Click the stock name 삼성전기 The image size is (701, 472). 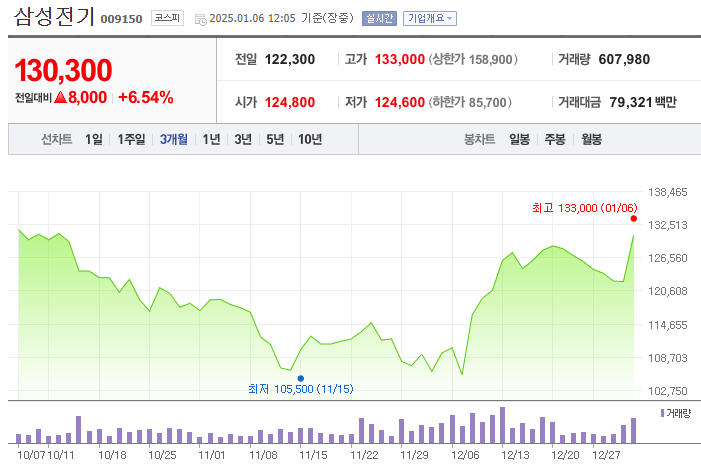[54, 17]
